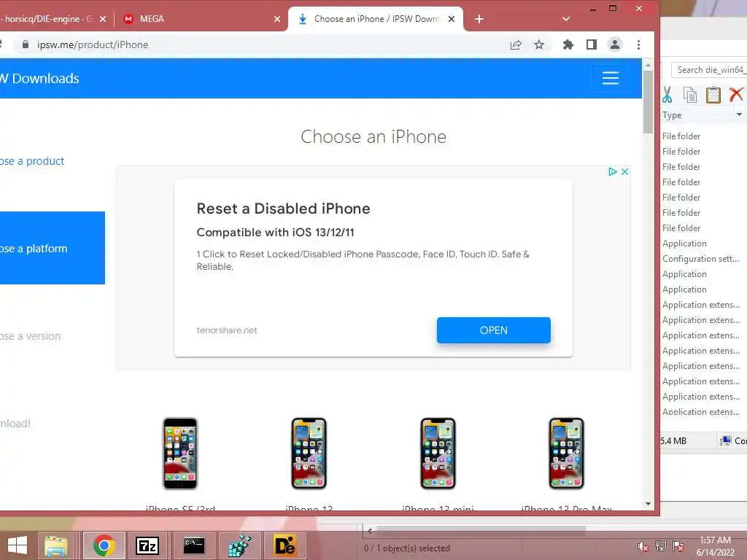The image size is (747, 560).
Task: Open the clock showing 1:57 AM
Action: pyautogui.click(x=715, y=546)
